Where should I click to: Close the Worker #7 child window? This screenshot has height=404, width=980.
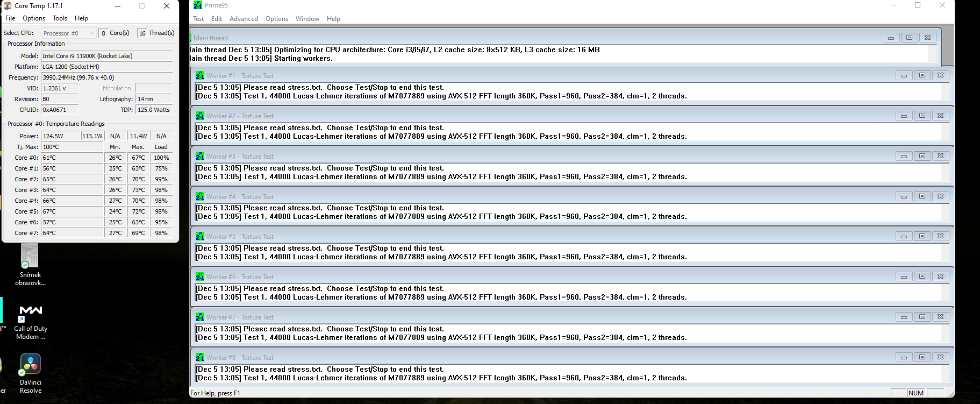point(940,317)
